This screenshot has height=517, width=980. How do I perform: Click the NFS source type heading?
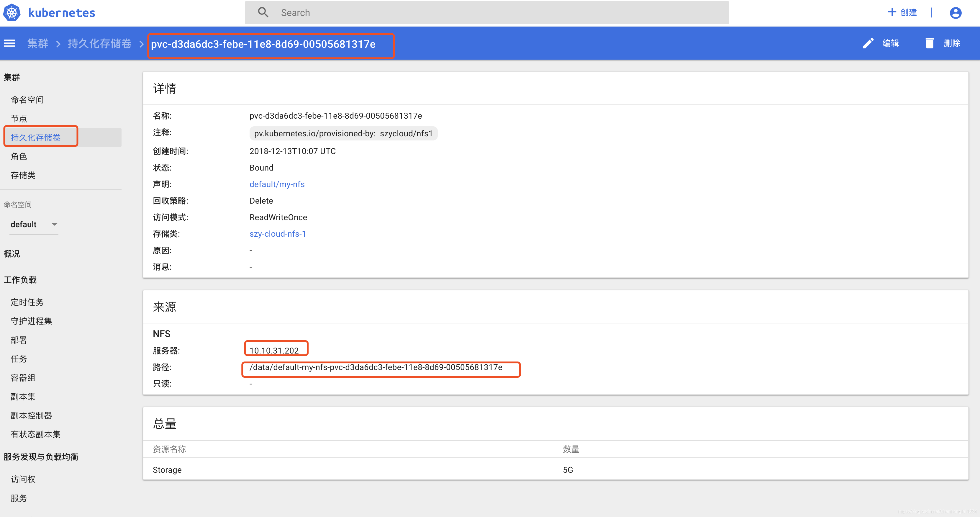coord(162,334)
